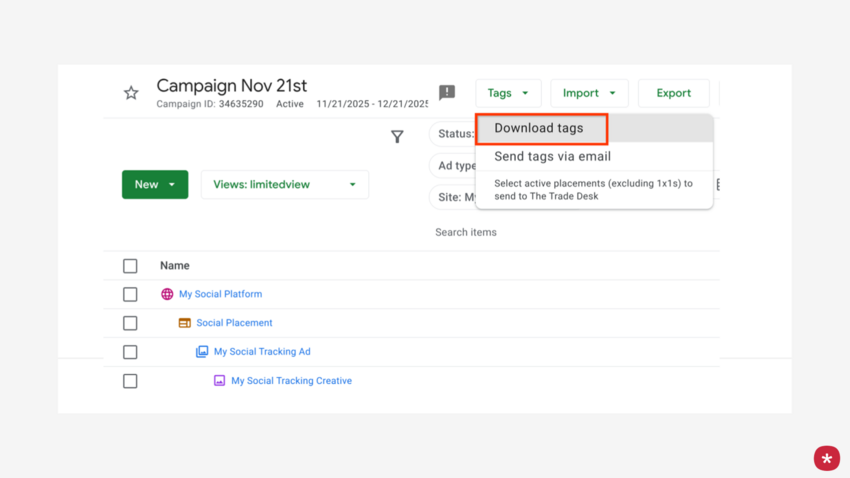
Task: Check the Social Placement row checkbox
Action: pyautogui.click(x=130, y=323)
